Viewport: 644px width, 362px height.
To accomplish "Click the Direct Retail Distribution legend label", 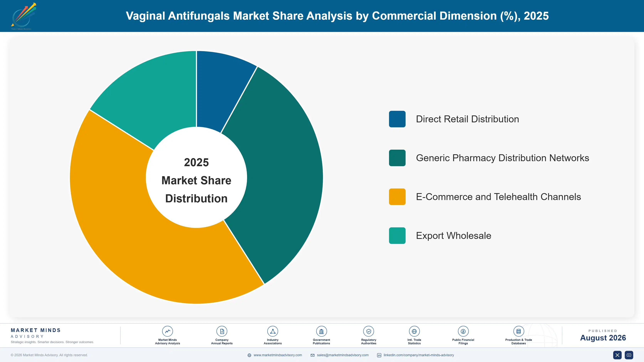I will point(468,119).
